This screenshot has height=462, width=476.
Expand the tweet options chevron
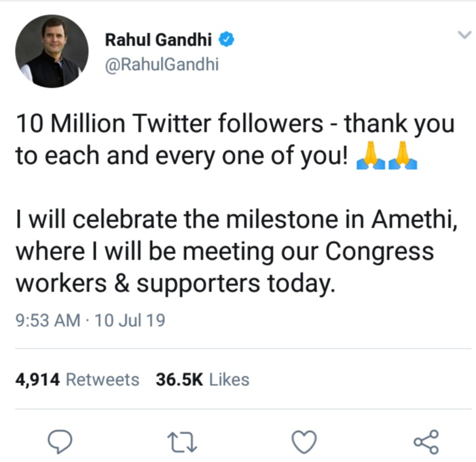click(465, 35)
